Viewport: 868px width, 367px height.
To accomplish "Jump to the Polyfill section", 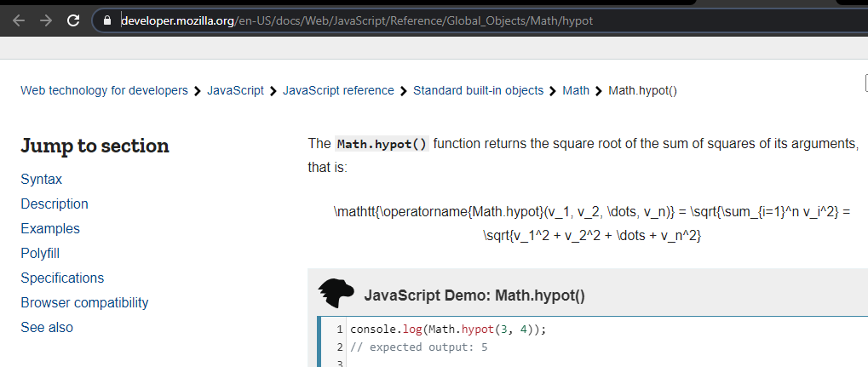I will [40, 254].
